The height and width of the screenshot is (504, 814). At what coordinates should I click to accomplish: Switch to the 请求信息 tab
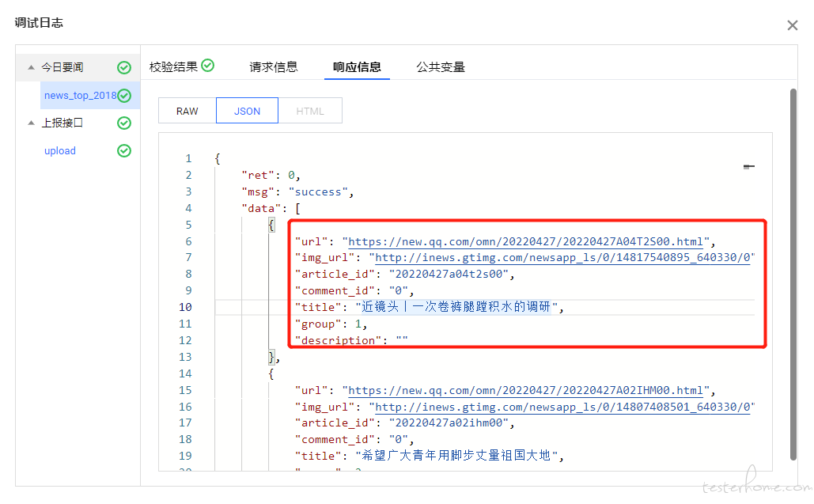tap(274, 67)
